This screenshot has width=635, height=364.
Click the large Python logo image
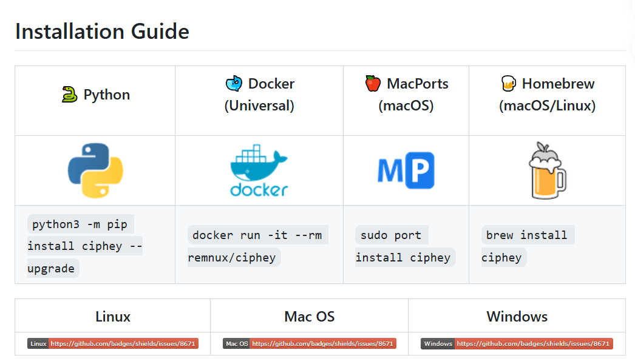point(95,170)
